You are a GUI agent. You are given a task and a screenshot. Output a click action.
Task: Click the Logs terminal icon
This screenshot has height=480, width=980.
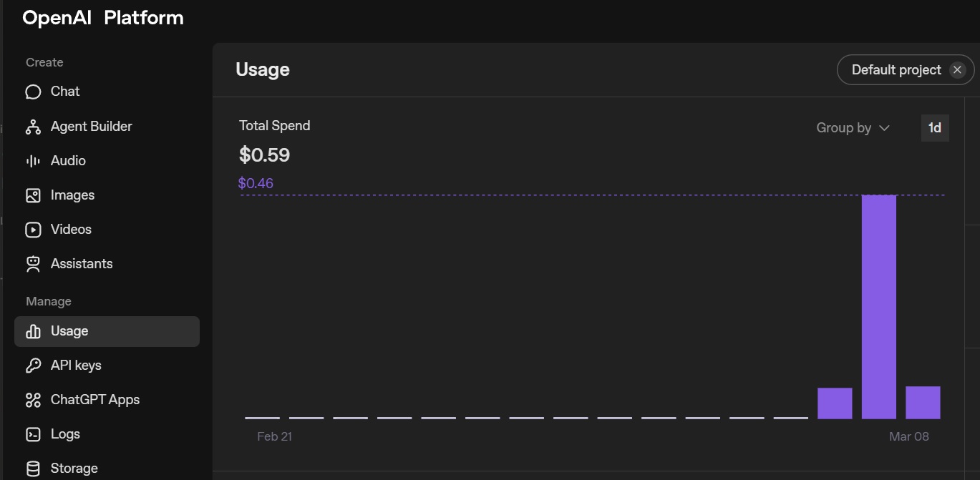pos(33,434)
